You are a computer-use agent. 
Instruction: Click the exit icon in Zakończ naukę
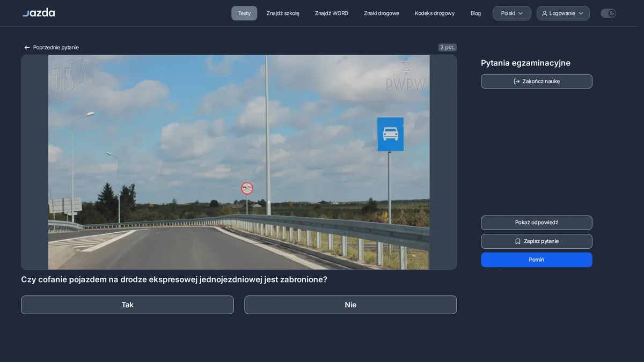pos(517,82)
